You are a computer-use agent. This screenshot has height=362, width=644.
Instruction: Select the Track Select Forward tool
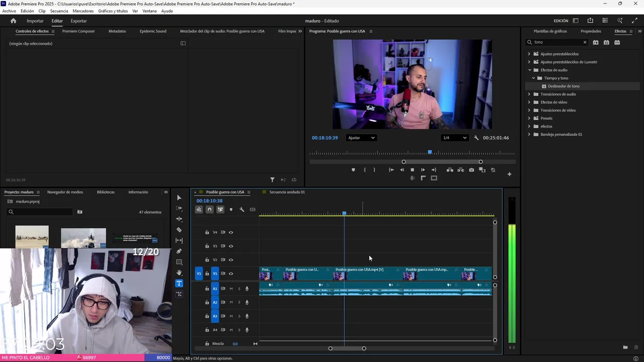point(179,208)
